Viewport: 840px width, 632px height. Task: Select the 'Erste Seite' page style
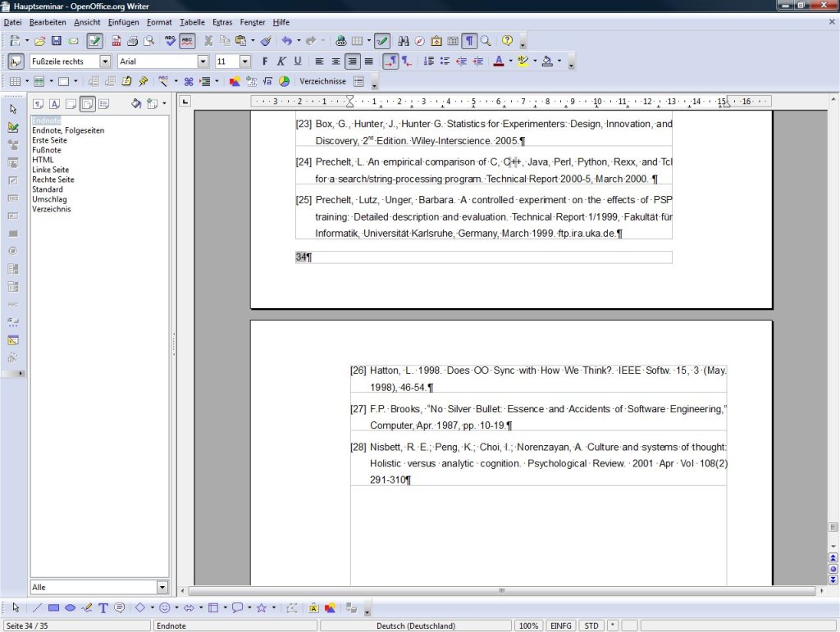(49, 140)
